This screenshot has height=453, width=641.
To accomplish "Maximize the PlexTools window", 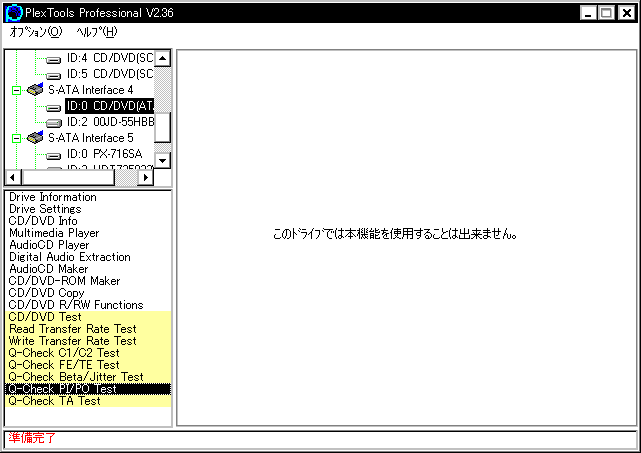I will click(x=606, y=13).
